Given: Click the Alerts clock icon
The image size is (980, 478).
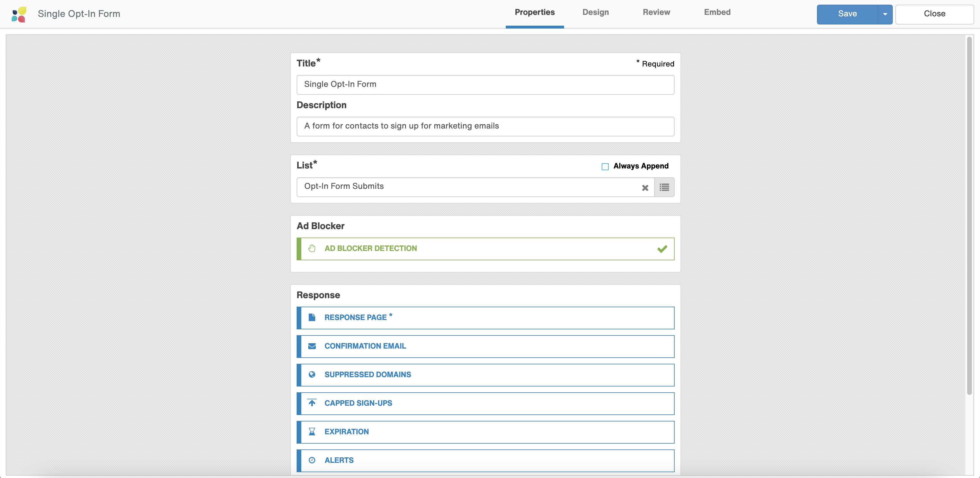Looking at the screenshot, I should click(x=312, y=460).
